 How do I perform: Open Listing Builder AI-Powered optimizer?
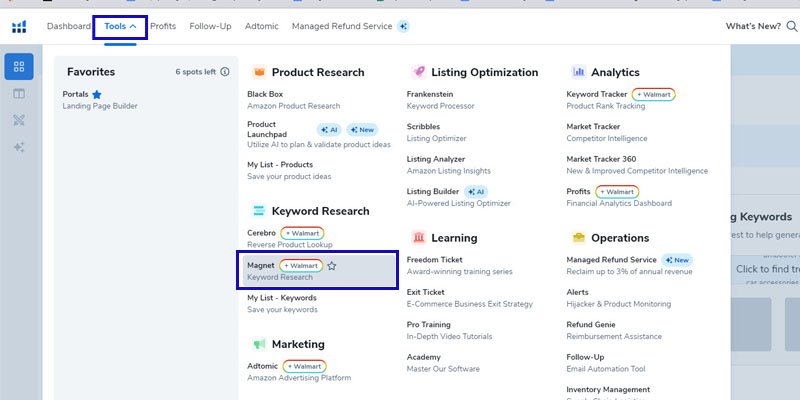tap(459, 197)
